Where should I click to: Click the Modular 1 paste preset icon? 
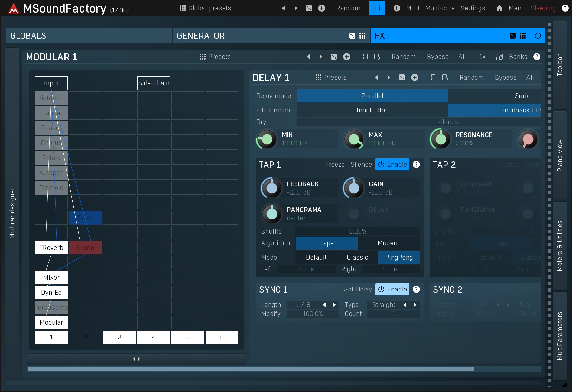(377, 57)
